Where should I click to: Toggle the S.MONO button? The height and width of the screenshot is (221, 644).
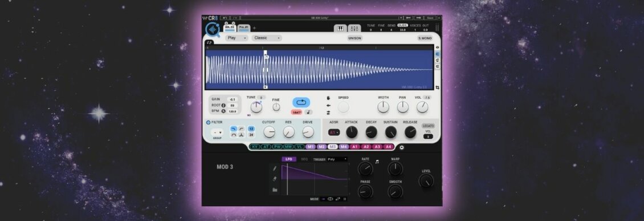click(425, 38)
